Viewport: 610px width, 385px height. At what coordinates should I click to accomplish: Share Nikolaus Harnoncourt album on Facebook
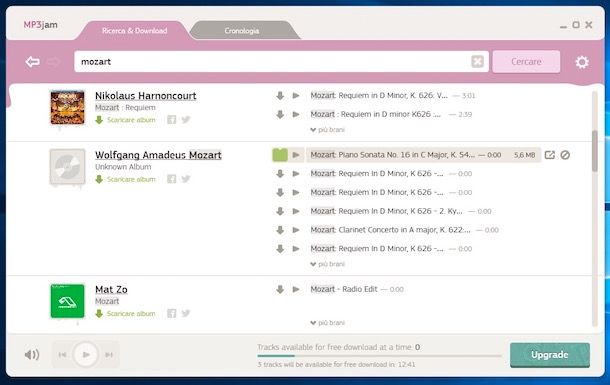[172, 120]
